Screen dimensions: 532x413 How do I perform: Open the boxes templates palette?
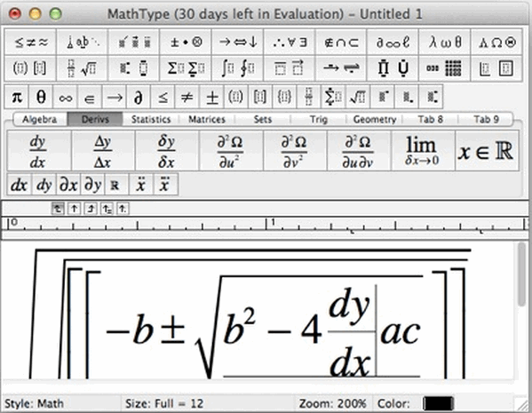[x=496, y=68]
